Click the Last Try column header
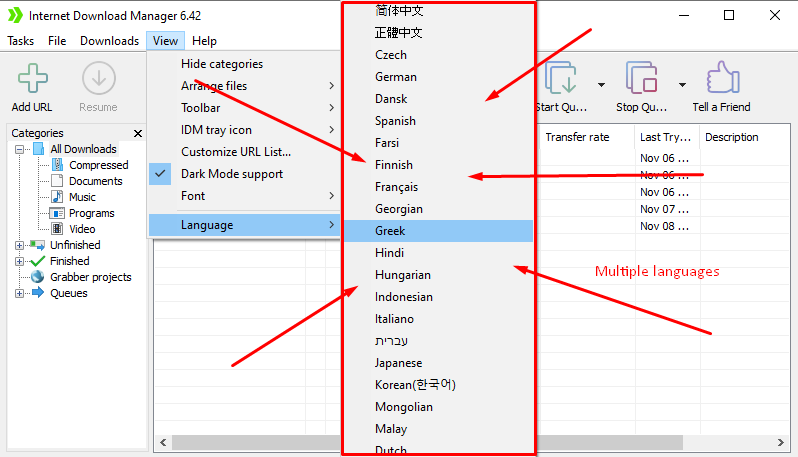The height and width of the screenshot is (457, 798). pyautogui.click(x=667, y=137)
